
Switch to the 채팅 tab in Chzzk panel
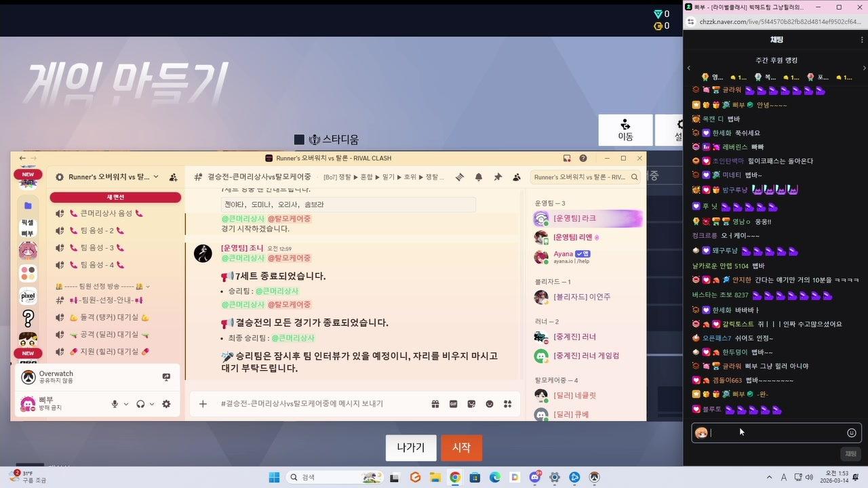(x=777, y=39)
